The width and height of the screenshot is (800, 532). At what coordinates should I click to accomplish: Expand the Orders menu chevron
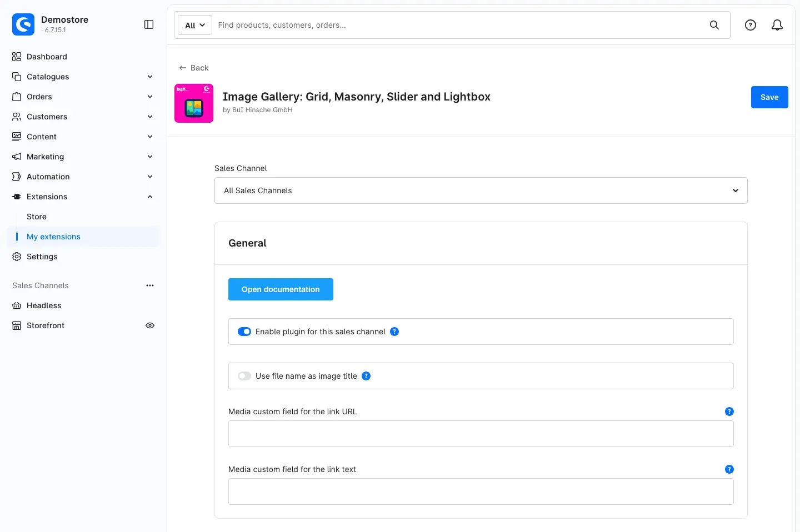click(x=150, y=97)
